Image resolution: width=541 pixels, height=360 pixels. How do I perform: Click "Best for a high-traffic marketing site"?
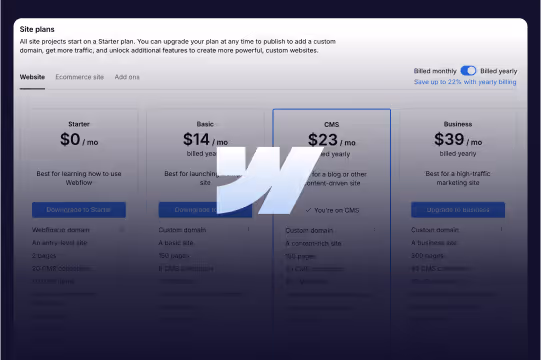coord(458,178)
